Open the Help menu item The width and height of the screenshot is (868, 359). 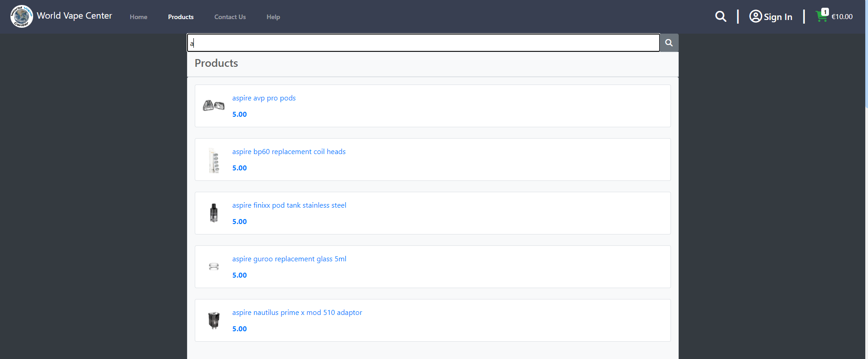[273, 17]
